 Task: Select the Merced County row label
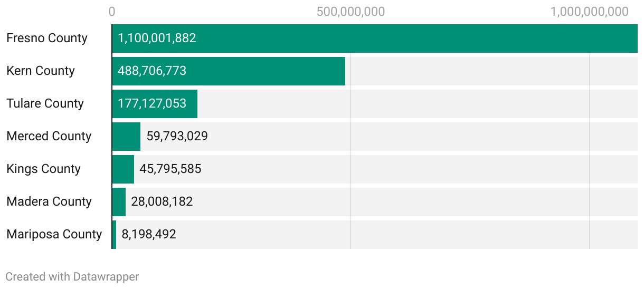point(49,137)
